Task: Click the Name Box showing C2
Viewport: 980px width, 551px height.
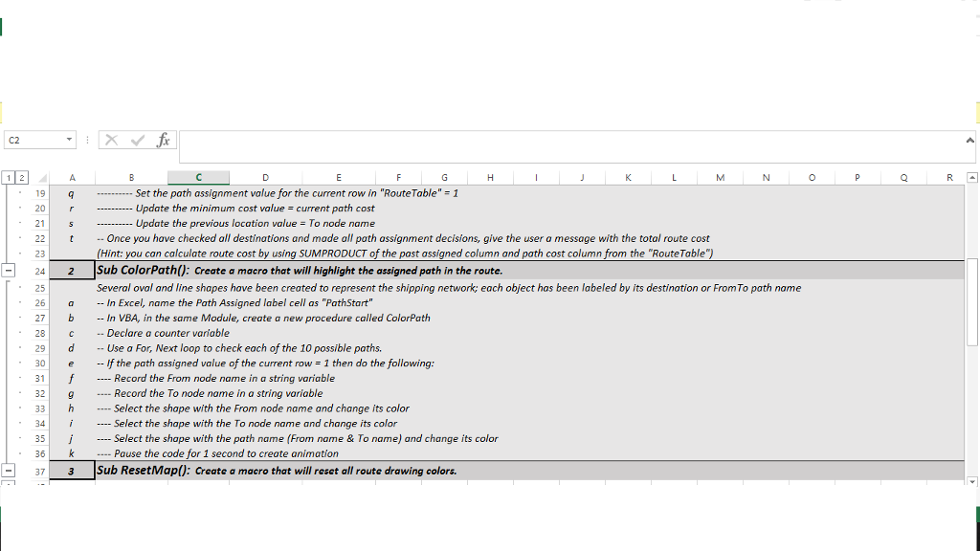Action: 33,141
